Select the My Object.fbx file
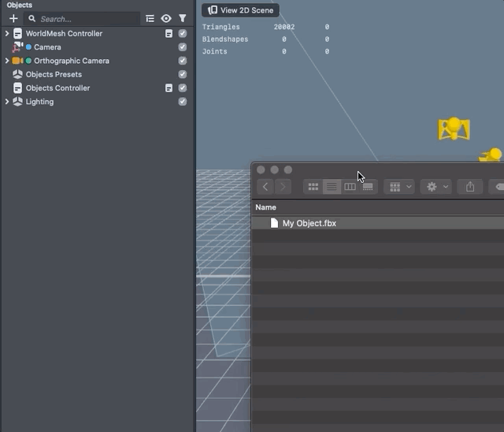 point(309,223)
